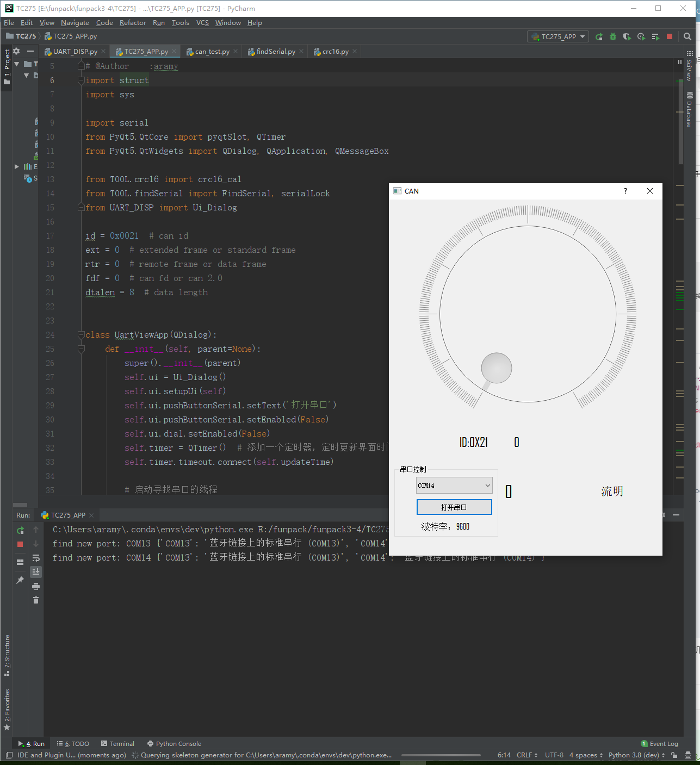This screenshot has height=765, width=700.
Task: Open the VCS menu
Action: tap(202, 23)
